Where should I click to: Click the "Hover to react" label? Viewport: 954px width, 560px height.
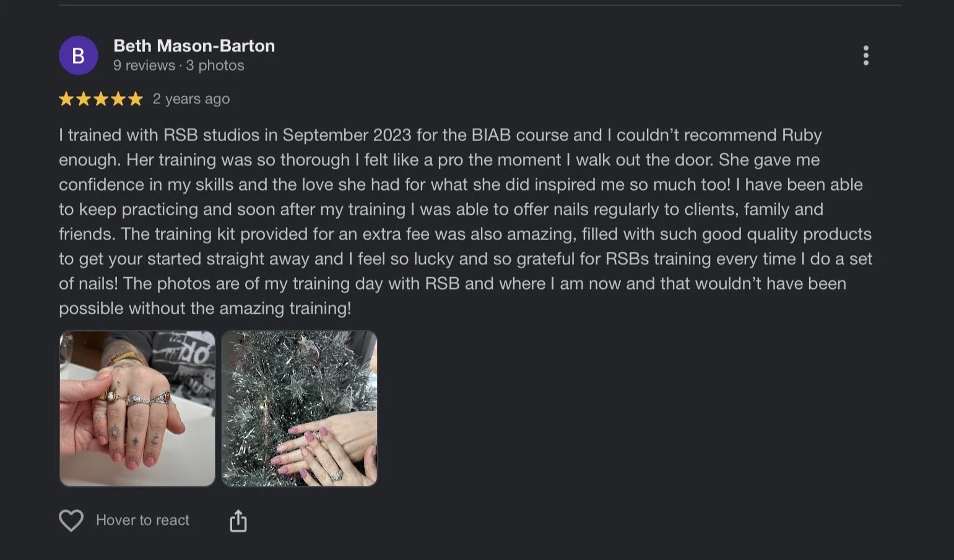pyautogui.click(x=142, y=520)
